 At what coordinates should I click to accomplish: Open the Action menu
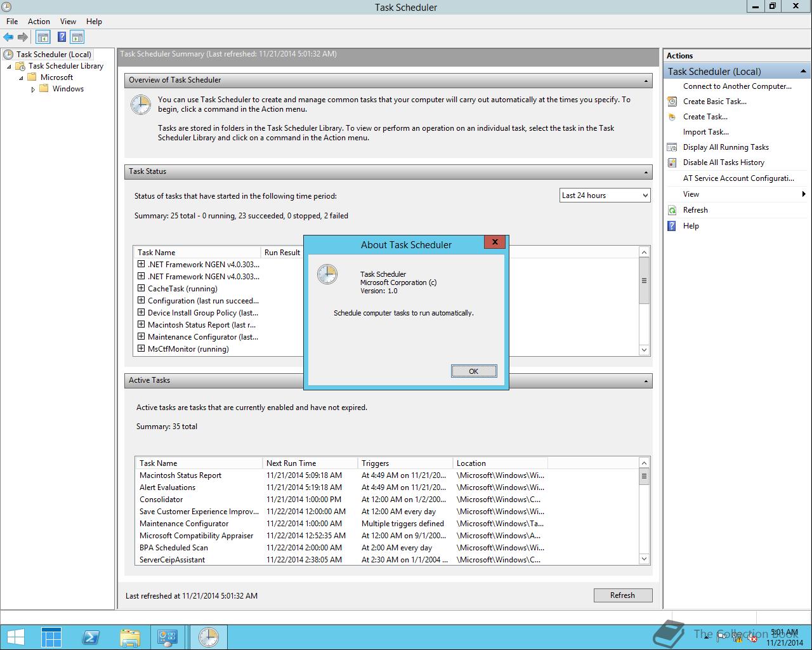[39, 22]
